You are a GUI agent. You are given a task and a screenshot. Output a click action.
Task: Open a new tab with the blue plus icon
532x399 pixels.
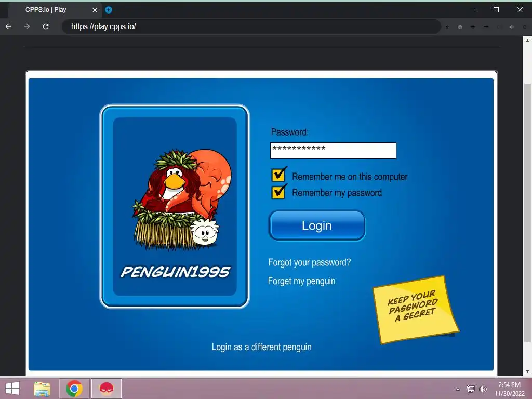tap(109, 10)
